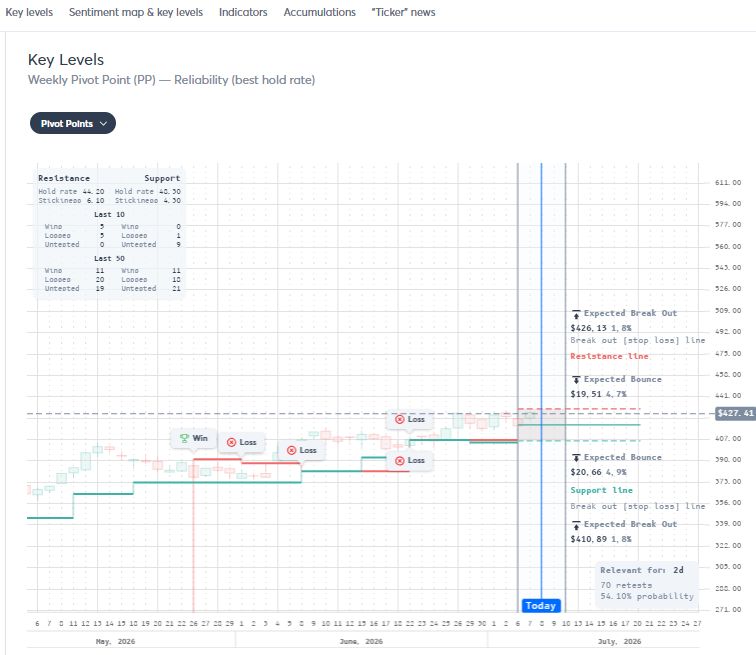
Task: Click the red Resistance line label
Action: coord(609,356)
